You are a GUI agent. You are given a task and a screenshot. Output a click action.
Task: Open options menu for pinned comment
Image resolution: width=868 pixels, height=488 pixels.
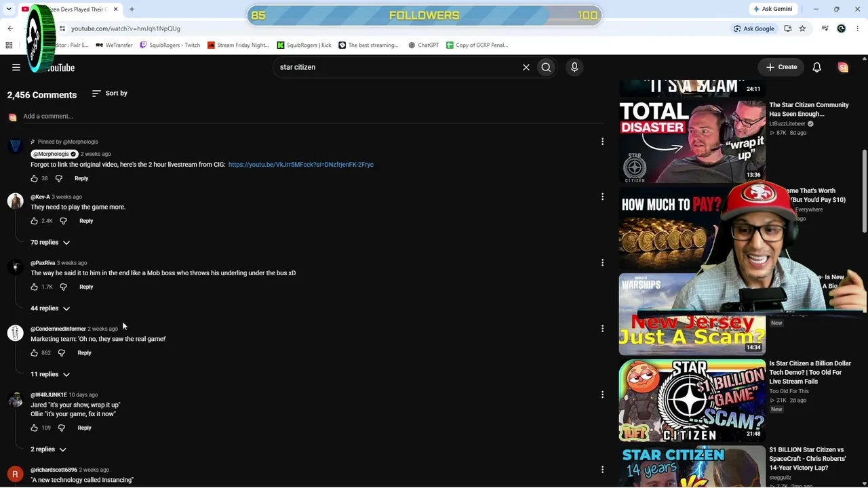[x=602, y=142]
